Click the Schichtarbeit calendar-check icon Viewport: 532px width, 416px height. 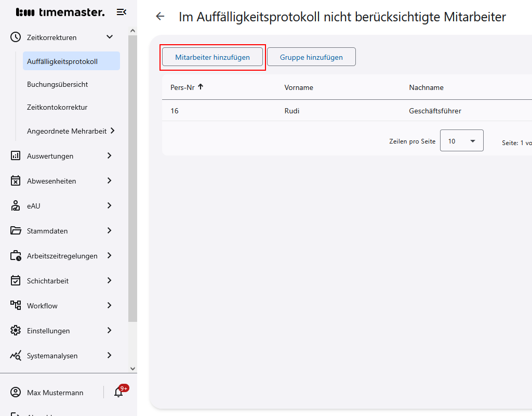tap(16, 280)
